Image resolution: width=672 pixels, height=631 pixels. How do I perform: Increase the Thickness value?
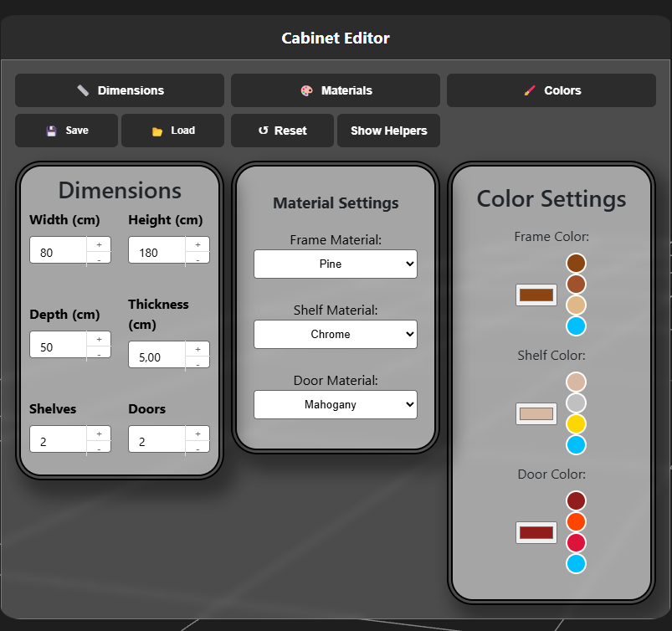click(x=197, y=349)
